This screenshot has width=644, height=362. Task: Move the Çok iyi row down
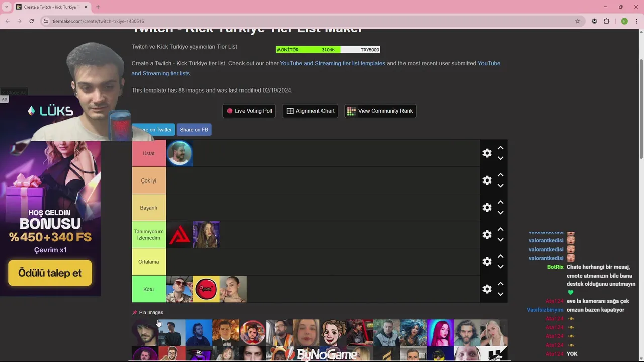[x=500, y=186]
